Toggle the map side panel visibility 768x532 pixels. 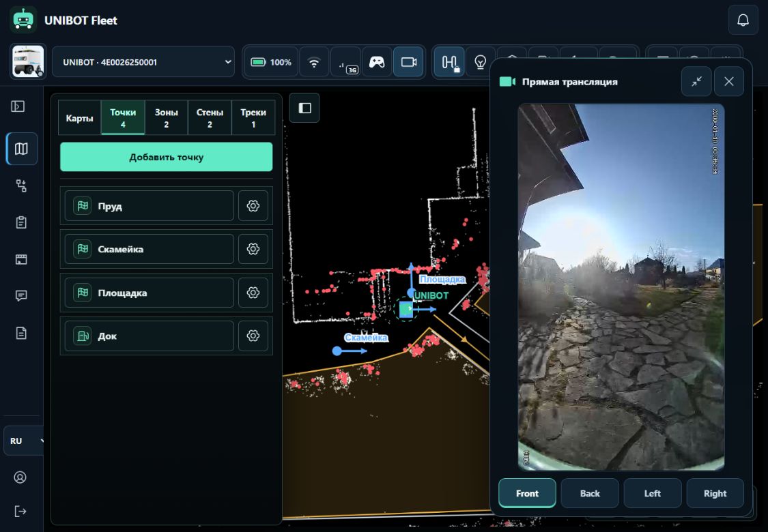(304, 108)
